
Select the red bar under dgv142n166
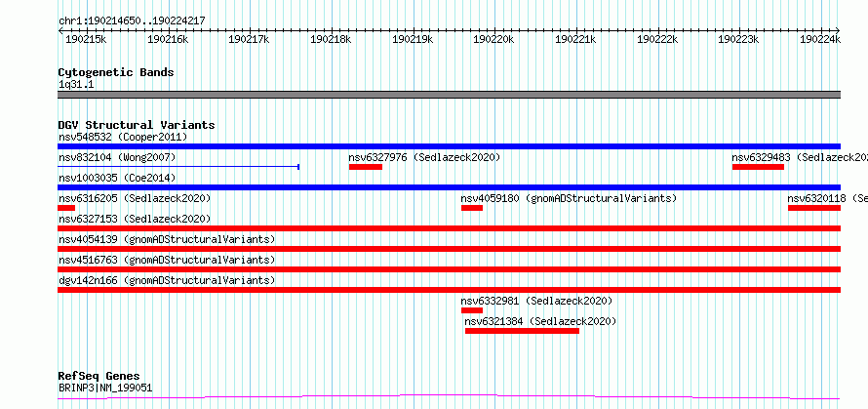[449, 290]
